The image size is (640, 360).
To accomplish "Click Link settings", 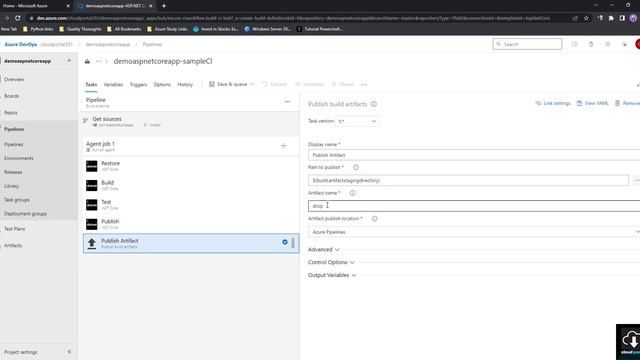I will tap(553, 103).
